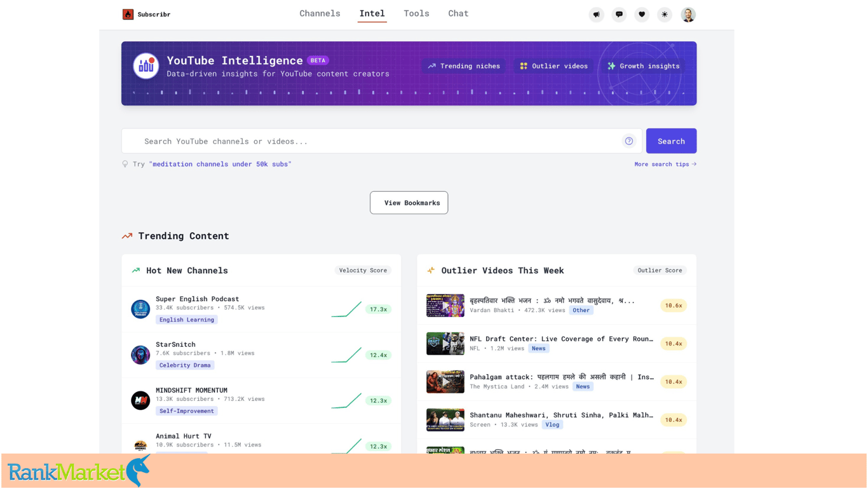Open StarSnitch channel name
Viewport: 868px width, 488px height.
click(175, 344)
